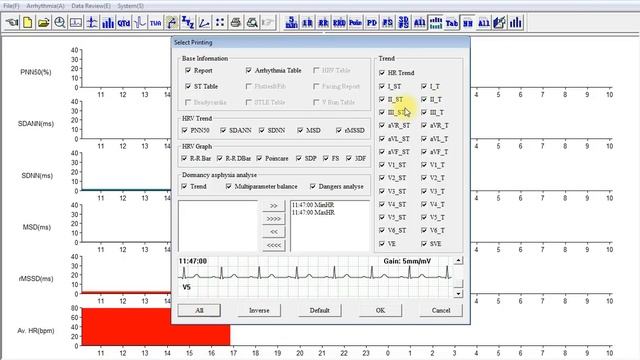The height and width of the screenshot is (360, 640).
Task: Select the 11:47:00 MinHR list entry
Action: (x=313, y=205)
